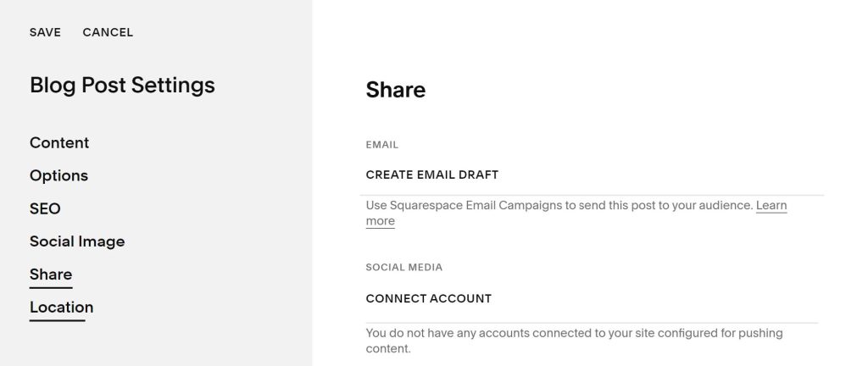Go to the SEO tab
The width and height of the screenshot is (868, 366).
45,208
